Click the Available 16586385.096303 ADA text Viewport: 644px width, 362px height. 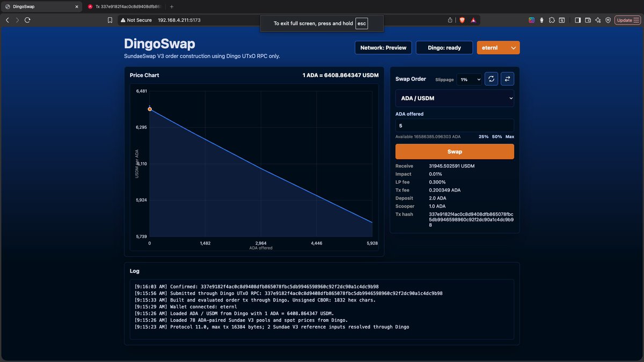428,137
